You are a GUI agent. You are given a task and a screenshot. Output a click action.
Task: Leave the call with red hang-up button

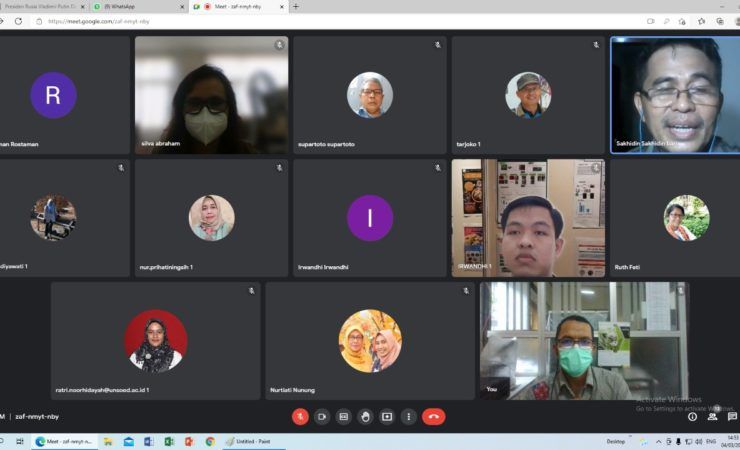433,417
